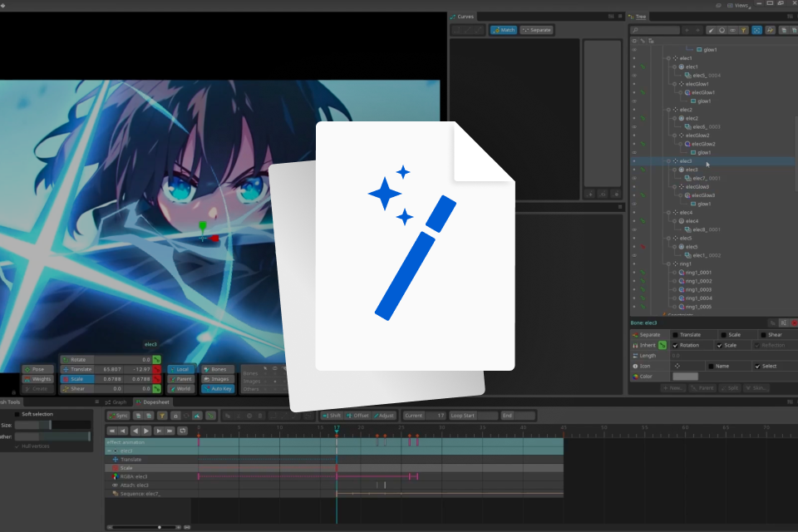Select the RGBA: elec3 timeline row
This screenshot has width=798, height=532.
coord(334,476)
